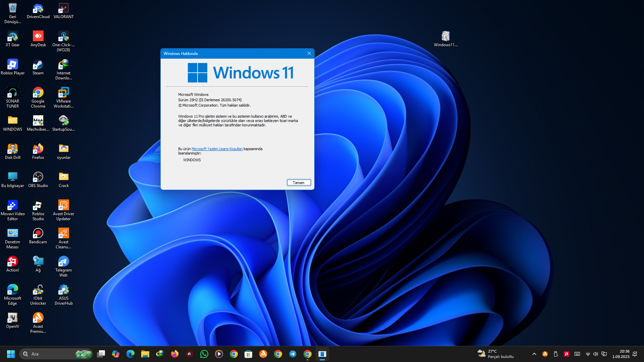Select the Ağ network desktop icon

coord(38,264)
